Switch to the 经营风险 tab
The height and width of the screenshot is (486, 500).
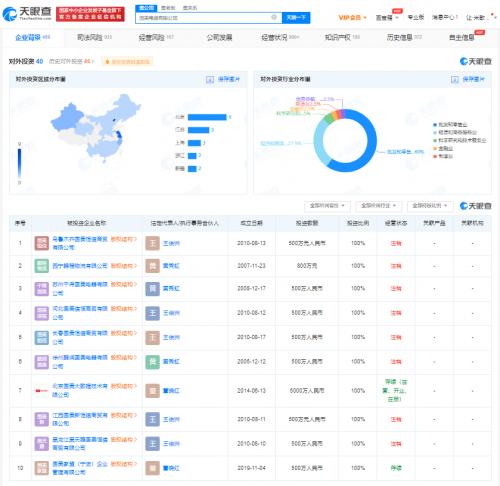(x=156, y=37)
